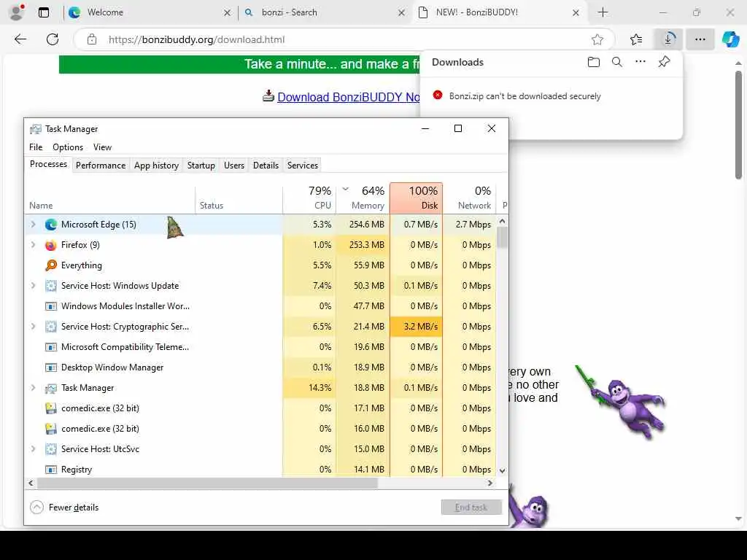Select the Windows Modules Installer Worker row
747x560 pixels.
[x=260, y=306]
